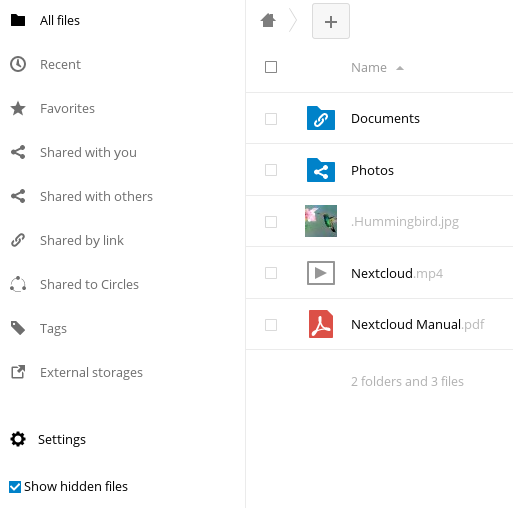513x508 pixels.
Task: Open the plus new-file menu
Action: point(331,21)
